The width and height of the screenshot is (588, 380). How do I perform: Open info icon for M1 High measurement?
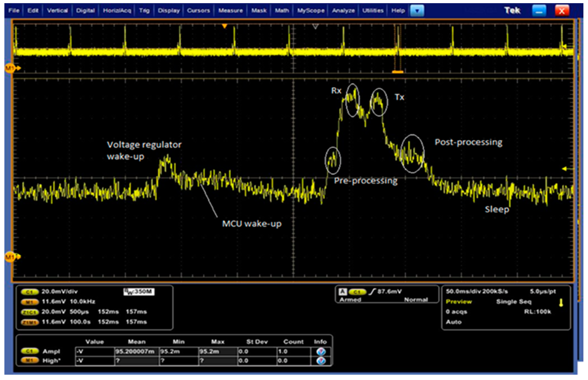tap(321, 361)
